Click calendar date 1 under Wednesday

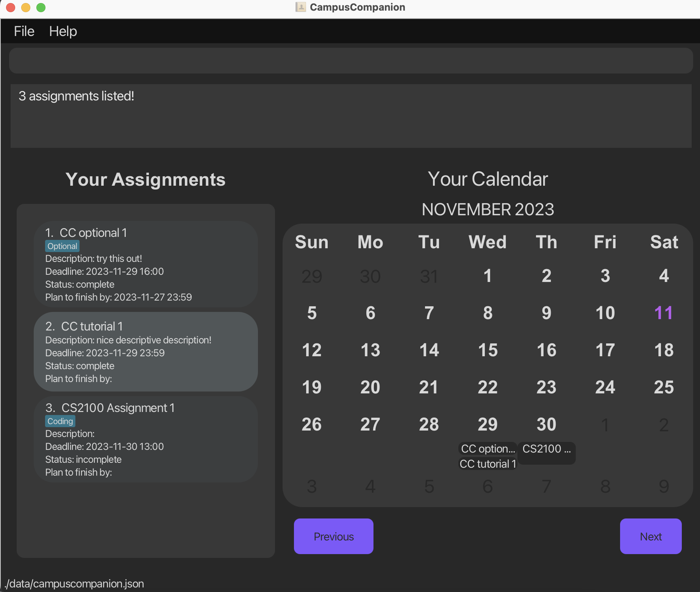(x=487, y=276)
